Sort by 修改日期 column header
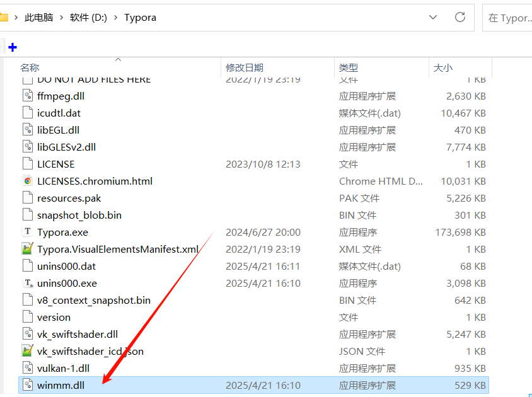Image resolution: width=532 pixels, height=397 pixels. (x=245, y=68)
